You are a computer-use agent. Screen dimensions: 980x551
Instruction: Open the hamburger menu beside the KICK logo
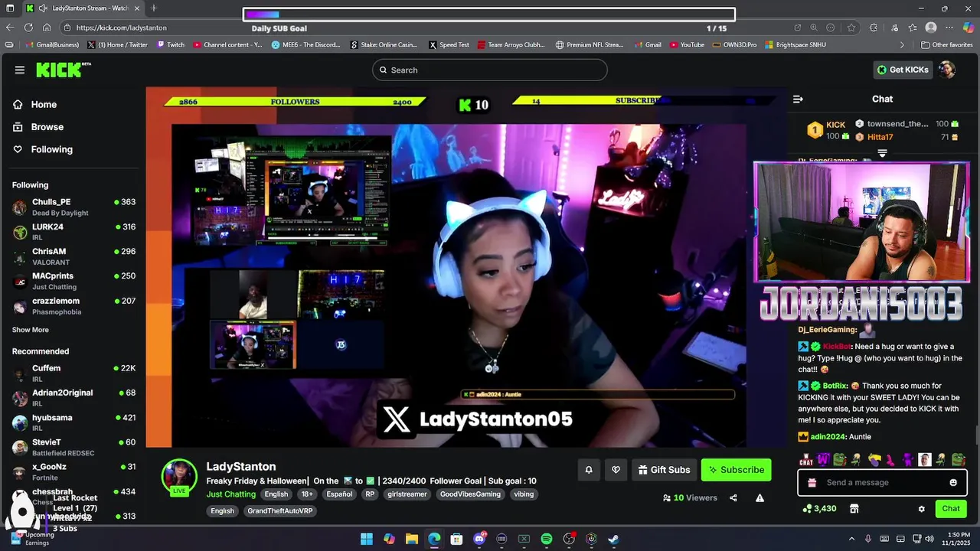[x=19, y=70]
